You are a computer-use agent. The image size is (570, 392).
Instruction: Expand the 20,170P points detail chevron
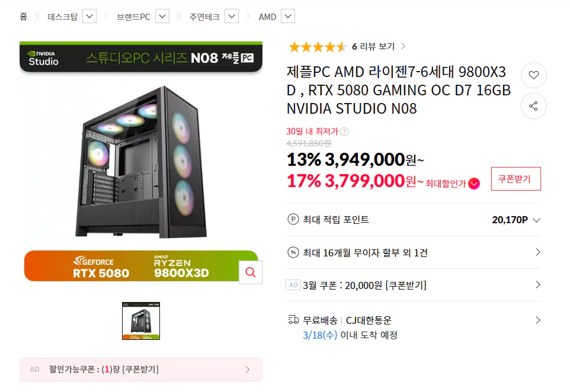pos(538,219)
